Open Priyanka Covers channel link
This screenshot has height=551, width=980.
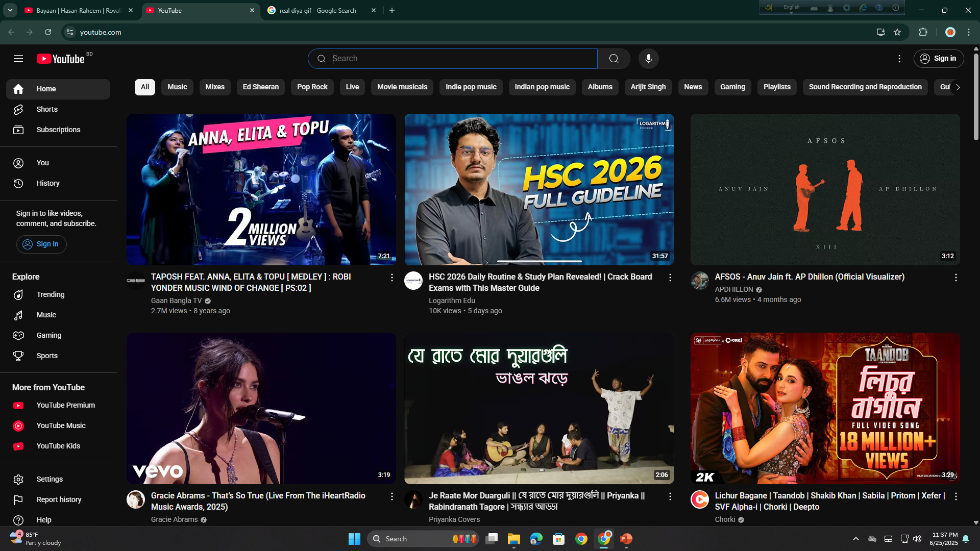pyautogui.click(x=454, y=519)
